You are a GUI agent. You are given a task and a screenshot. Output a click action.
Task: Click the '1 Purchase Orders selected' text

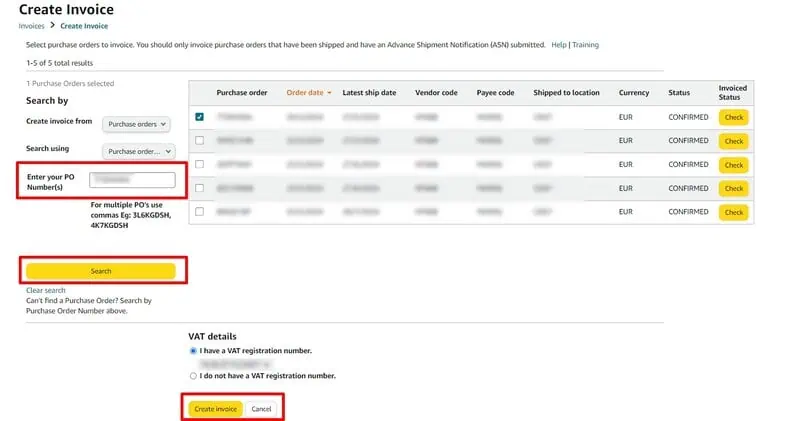(x=70, y=83)
